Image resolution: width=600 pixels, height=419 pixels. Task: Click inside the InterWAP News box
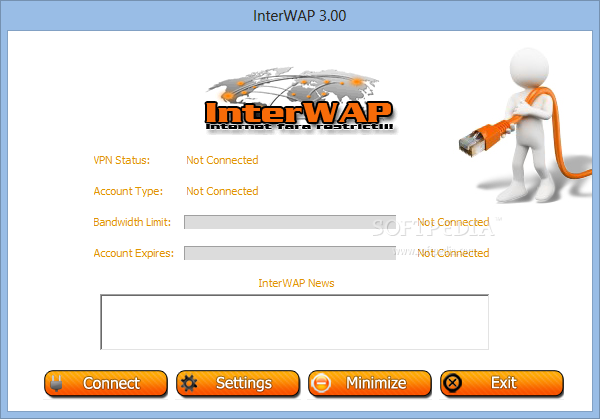(x=295, y=322)
